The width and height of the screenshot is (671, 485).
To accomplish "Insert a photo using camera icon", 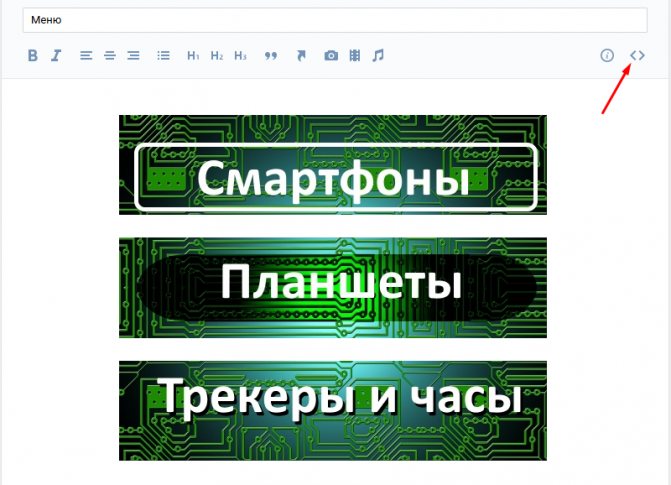I will (x=331, y=56).
